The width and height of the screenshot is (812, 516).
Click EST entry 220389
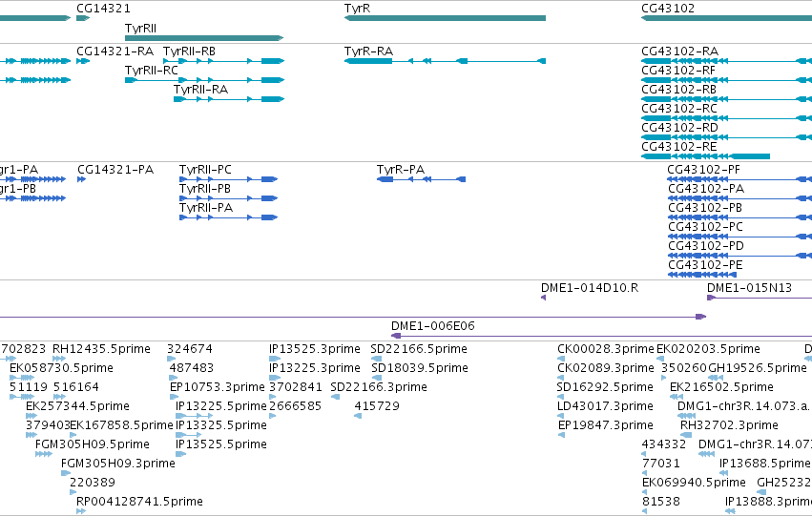coord(93,483)
